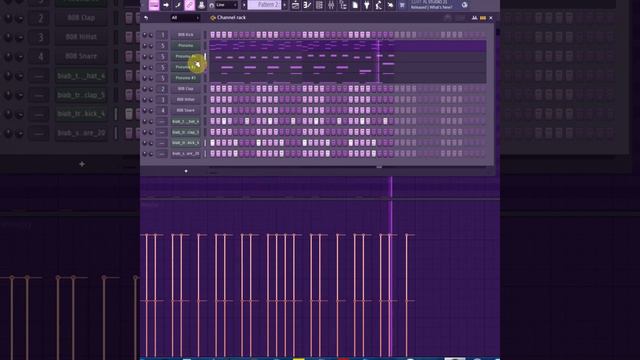Click the round icon right of news panel
This screenshot has height=360, width=640.
[464, 5]
